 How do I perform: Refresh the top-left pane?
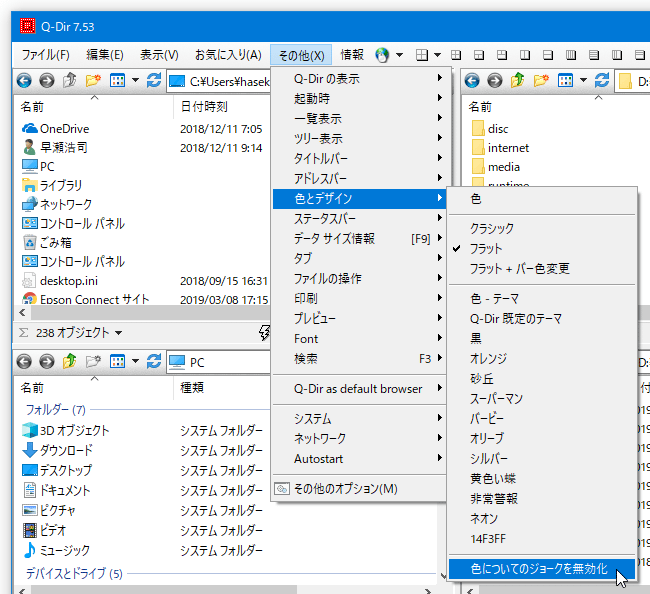(x=154, y=80)
